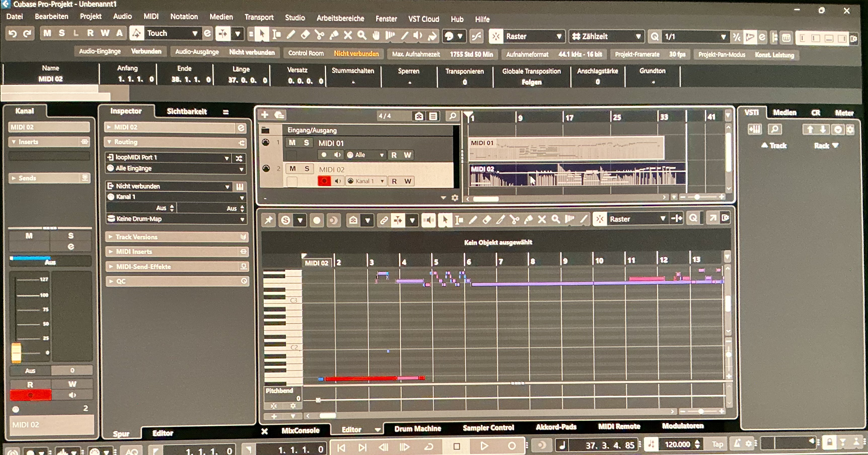Expand the Track Versions section

pyautogui.click(x=177, y=237)
